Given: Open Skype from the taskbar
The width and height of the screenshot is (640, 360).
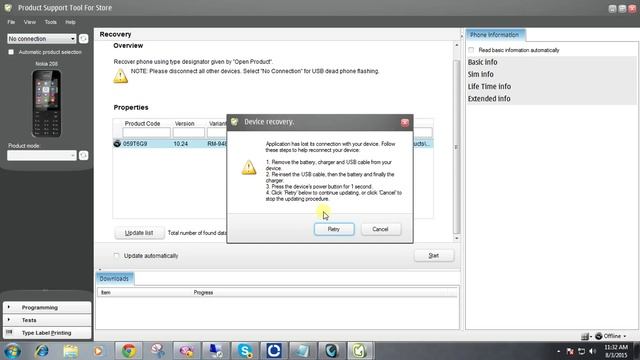Looking at the screenshot, I should point(245,351).
